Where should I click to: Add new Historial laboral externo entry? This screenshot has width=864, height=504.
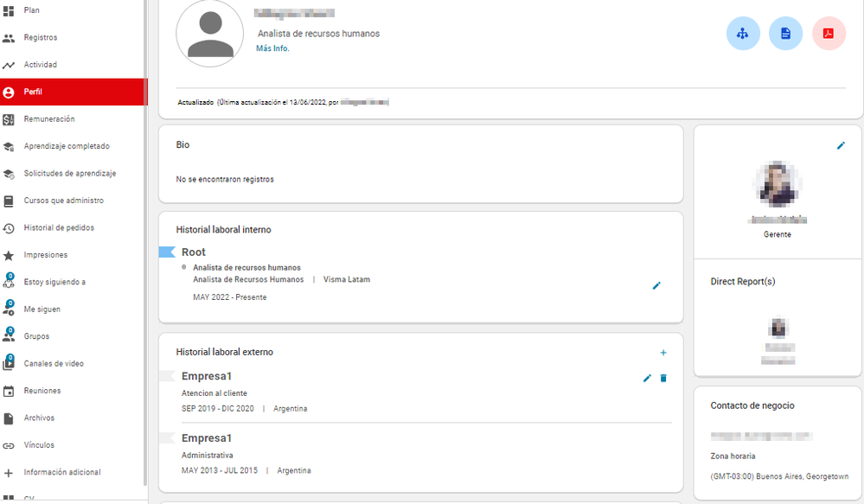pos(663,353)
